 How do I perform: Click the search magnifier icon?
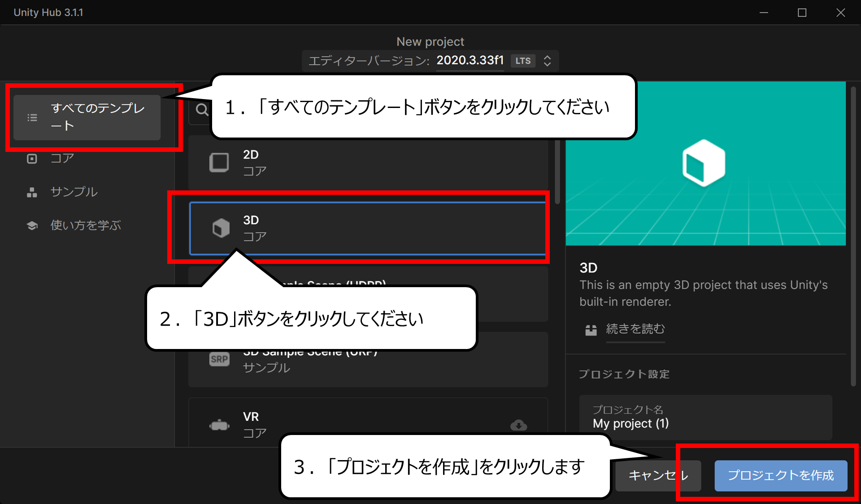(202, 109)
